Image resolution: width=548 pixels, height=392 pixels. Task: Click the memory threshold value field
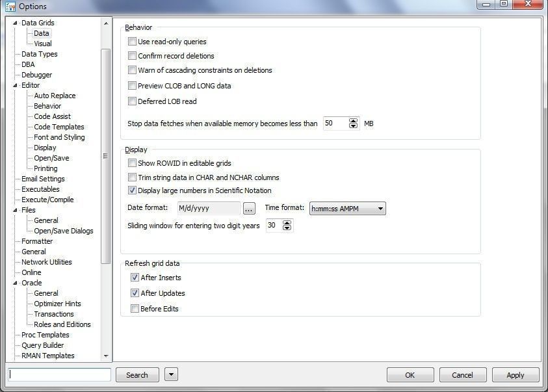click(335, 124)
